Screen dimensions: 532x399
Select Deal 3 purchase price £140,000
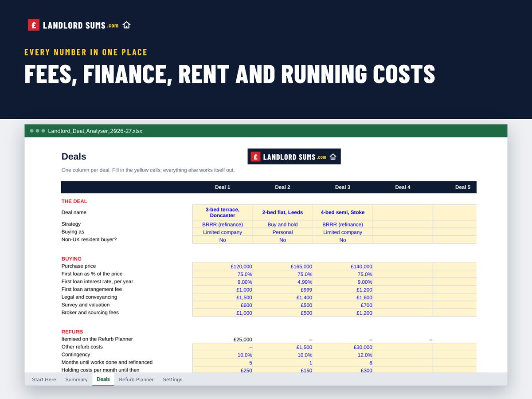(x=343, y=266)
